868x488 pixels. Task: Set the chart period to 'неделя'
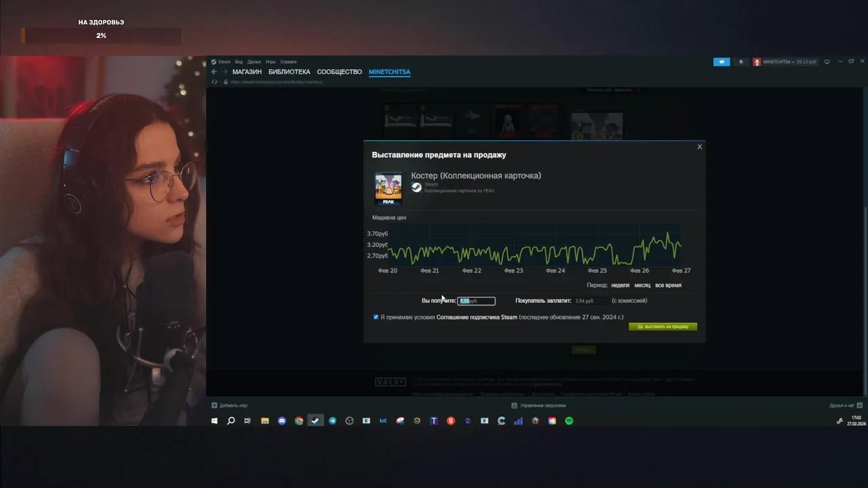[x=620, y=285]
